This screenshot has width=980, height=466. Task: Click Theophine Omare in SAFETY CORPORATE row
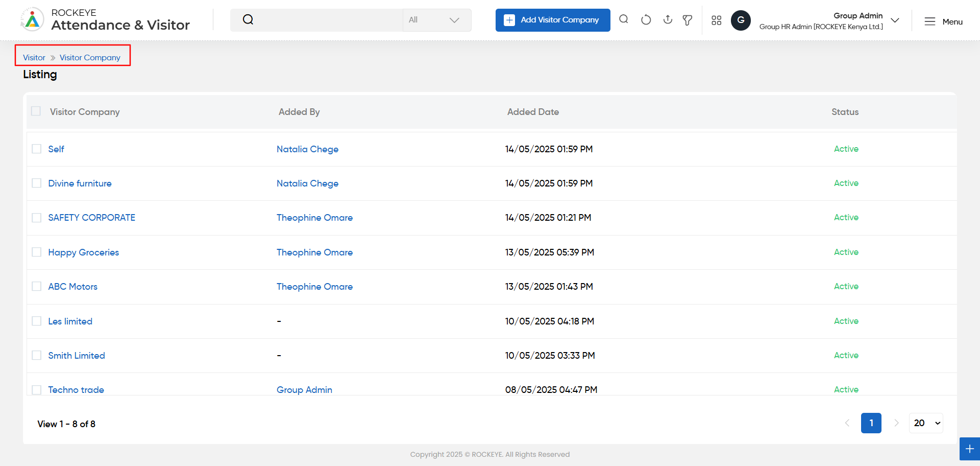[314, 218]
